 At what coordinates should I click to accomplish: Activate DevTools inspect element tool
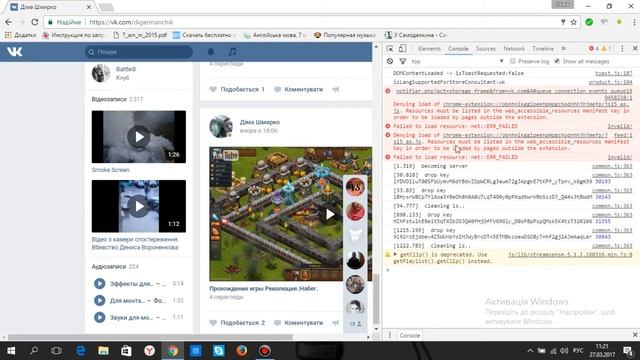pos(390,49)
